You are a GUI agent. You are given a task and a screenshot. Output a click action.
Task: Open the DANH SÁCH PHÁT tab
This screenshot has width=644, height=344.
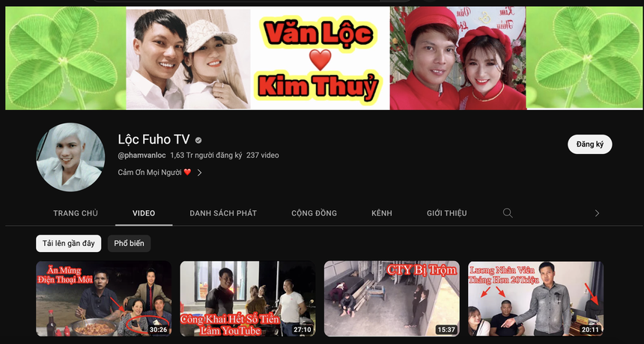(223, 213)
